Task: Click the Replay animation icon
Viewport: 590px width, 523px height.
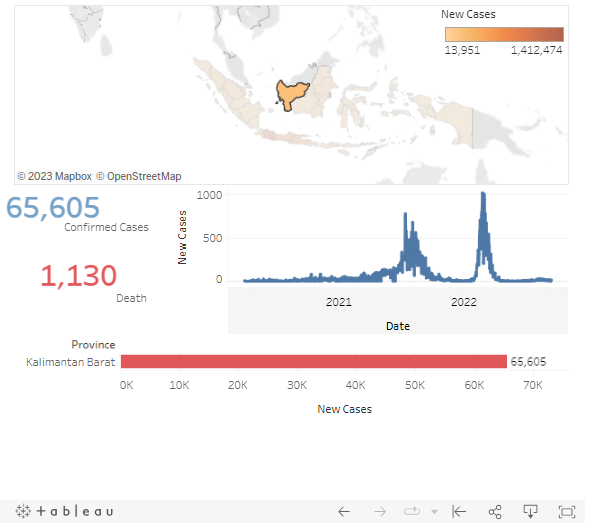Action: click(412, 511)
